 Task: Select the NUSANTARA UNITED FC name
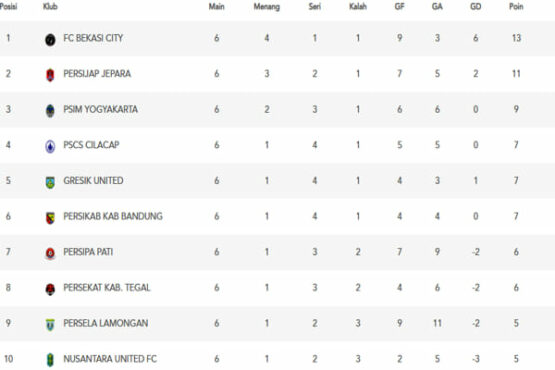point(110,359)
